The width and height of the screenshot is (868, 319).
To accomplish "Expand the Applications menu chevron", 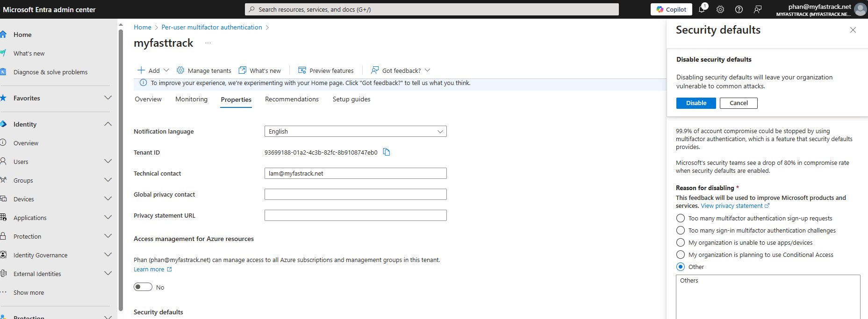I will point(108,217).
